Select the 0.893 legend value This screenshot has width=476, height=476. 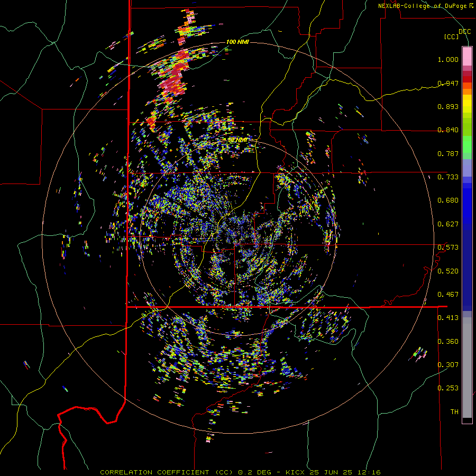point(448,106)
